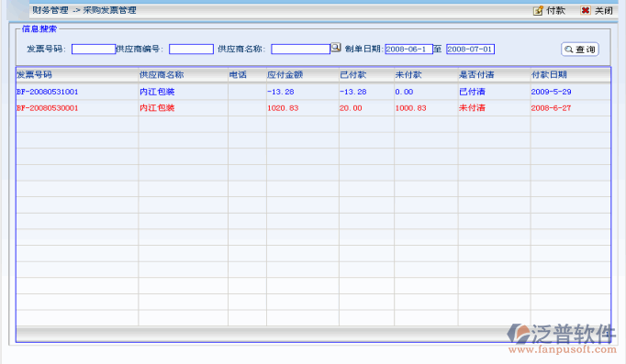Focus the 供应商编号 input field
The height and width of the screenshot is (364, 626).
pyautogui.click(x=191, y=49)
